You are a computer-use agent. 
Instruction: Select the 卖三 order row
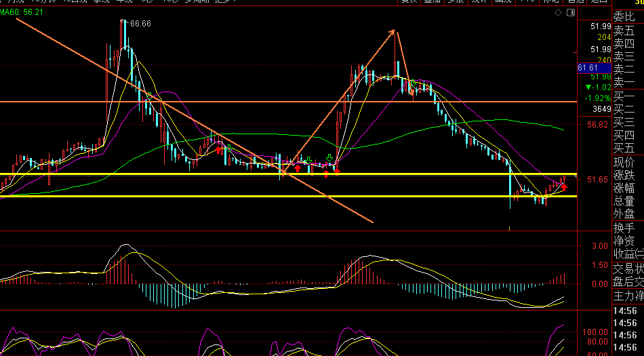tap(624, 57)
